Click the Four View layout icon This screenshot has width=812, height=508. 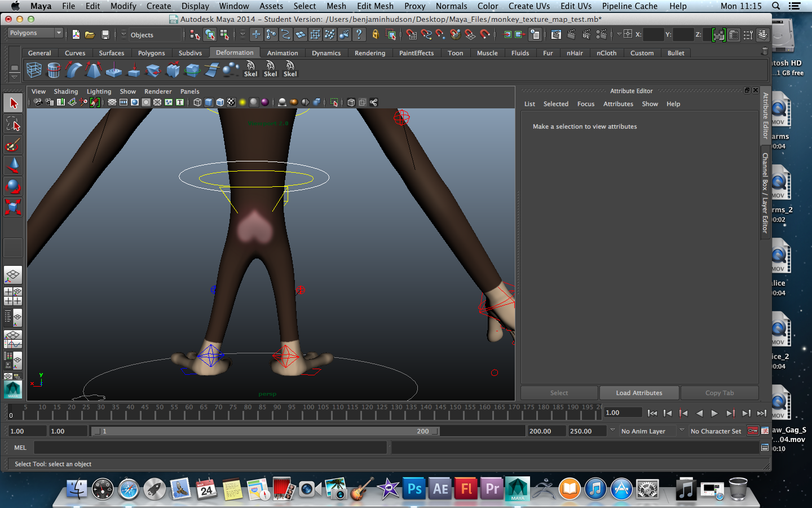[13, 296]
